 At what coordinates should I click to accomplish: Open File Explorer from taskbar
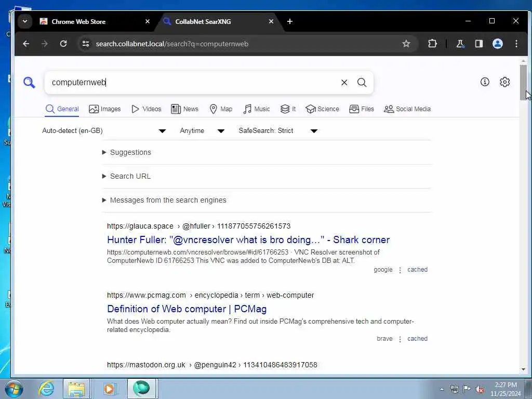point(76,389)
